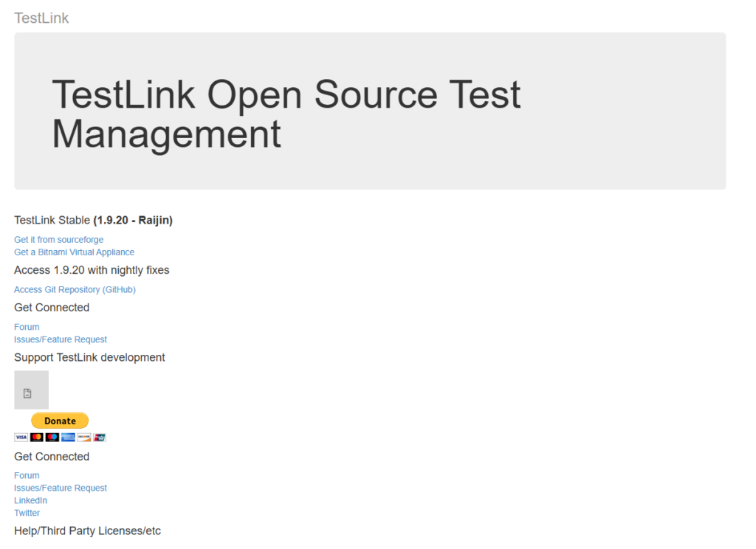
Task: Click the UnionPay card icon
Action: (100, 438)
